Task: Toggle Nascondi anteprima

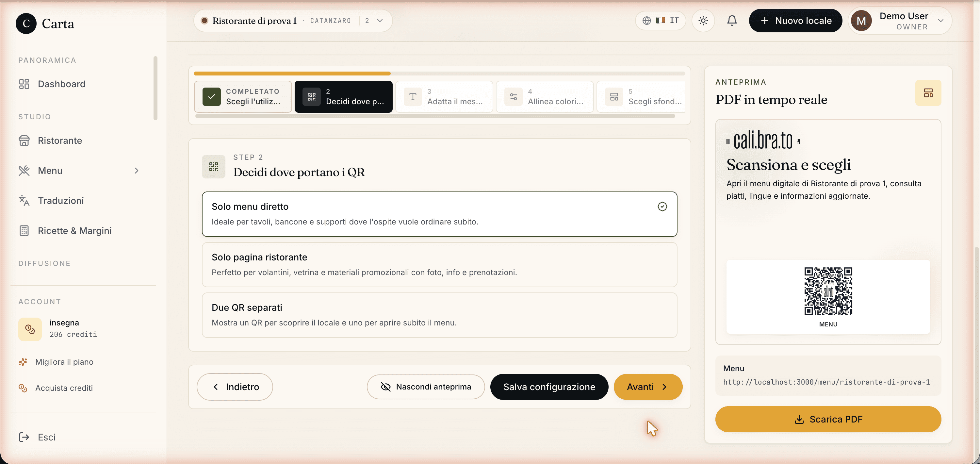Action: 426,387
